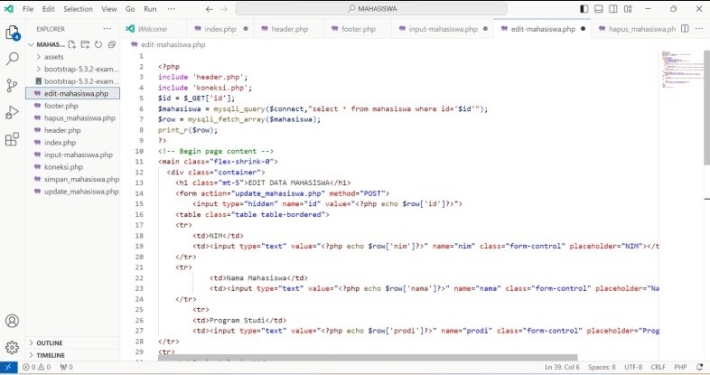Click the Ln 39, Col 6 status item

click(x=562, y=367)
